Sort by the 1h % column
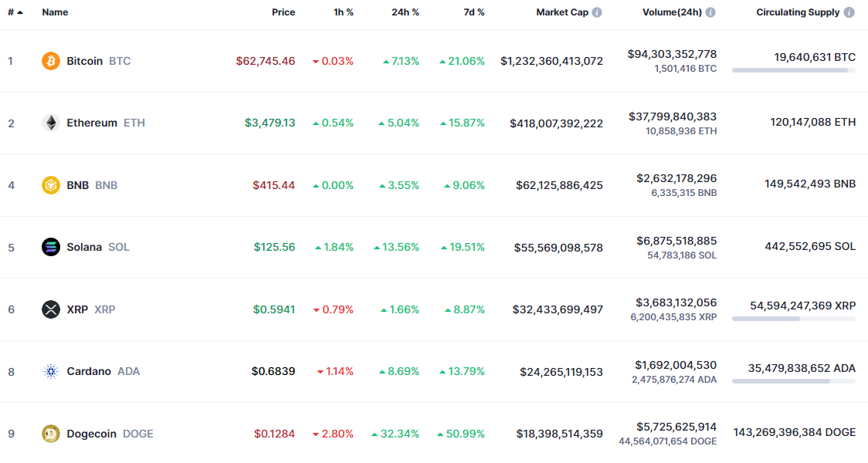The width and height of the screenshot is (868, 463). click(x=343, y=12)
